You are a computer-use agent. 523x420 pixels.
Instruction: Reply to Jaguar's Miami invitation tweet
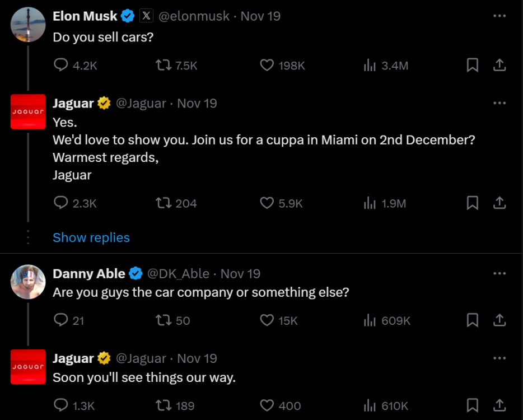[x=60, y=203]
